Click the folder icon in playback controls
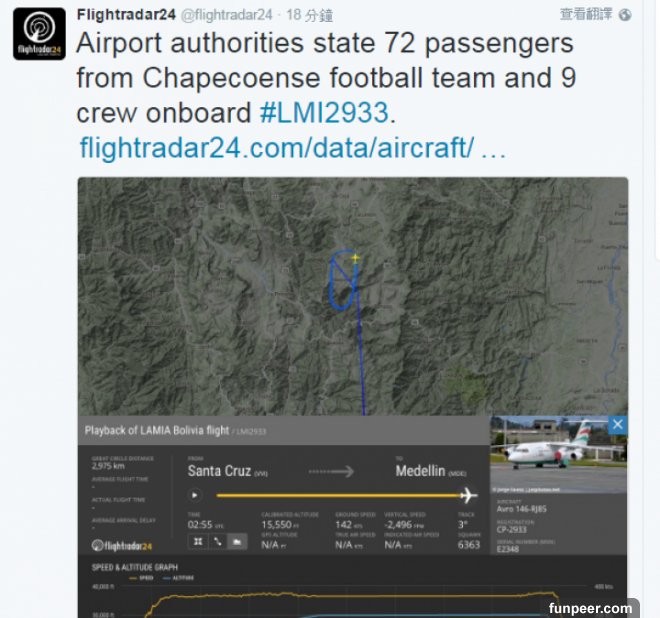The image size is (660, 618). click(x=237, y=542)
